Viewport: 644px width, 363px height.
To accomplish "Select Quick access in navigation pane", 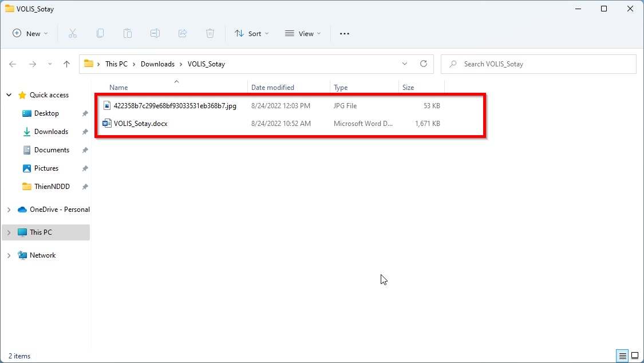I will (x=49, y=95).
